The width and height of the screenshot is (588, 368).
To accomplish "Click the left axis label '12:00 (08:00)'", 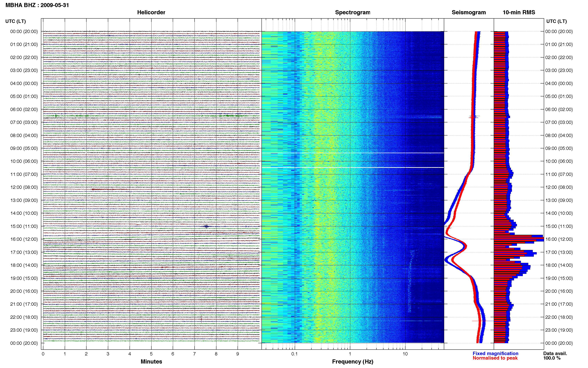I will pyautogui.click(x=24, y=187).
